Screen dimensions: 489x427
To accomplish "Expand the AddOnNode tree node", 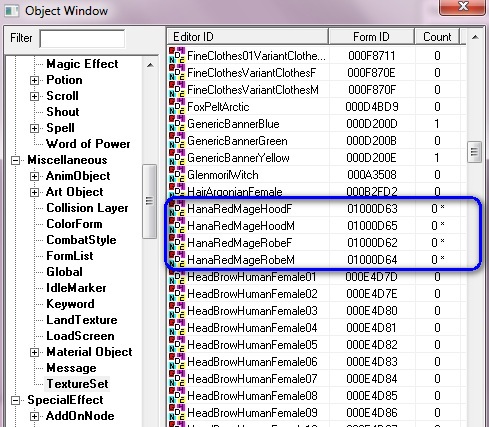I will coord(34,416).
